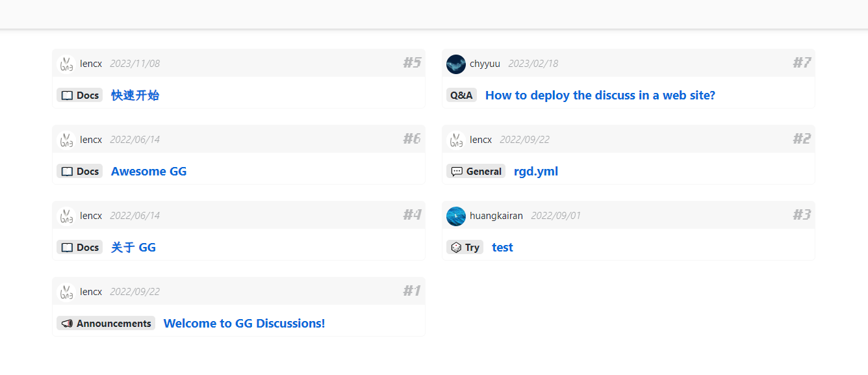Click chyyuu's avatar image
Screen dimensions: 868x375
click(x=456, y=64)
